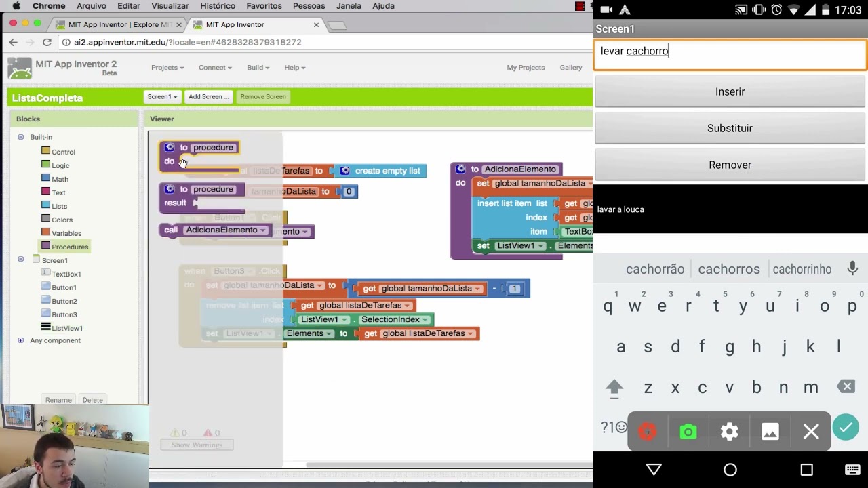
Task: Tap the Inserir button on phone
Action: click(x=730, y=91)
